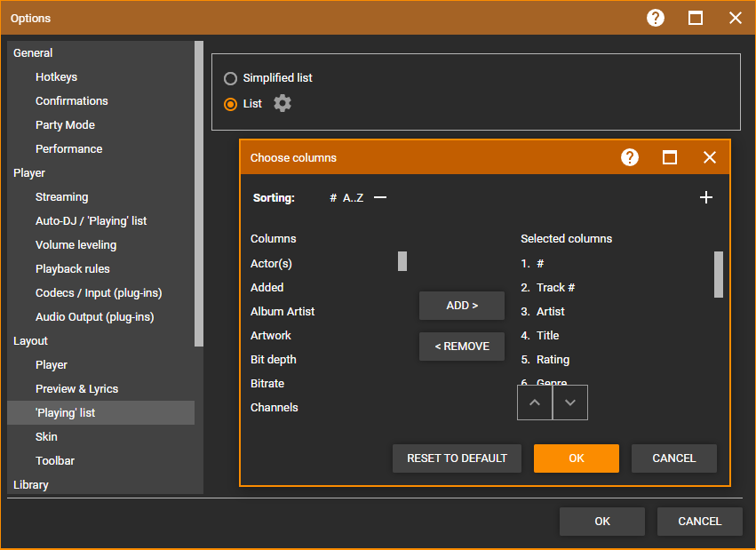Expand the Library section in the sidebar

pyautogui.click(x=29, y=484)
